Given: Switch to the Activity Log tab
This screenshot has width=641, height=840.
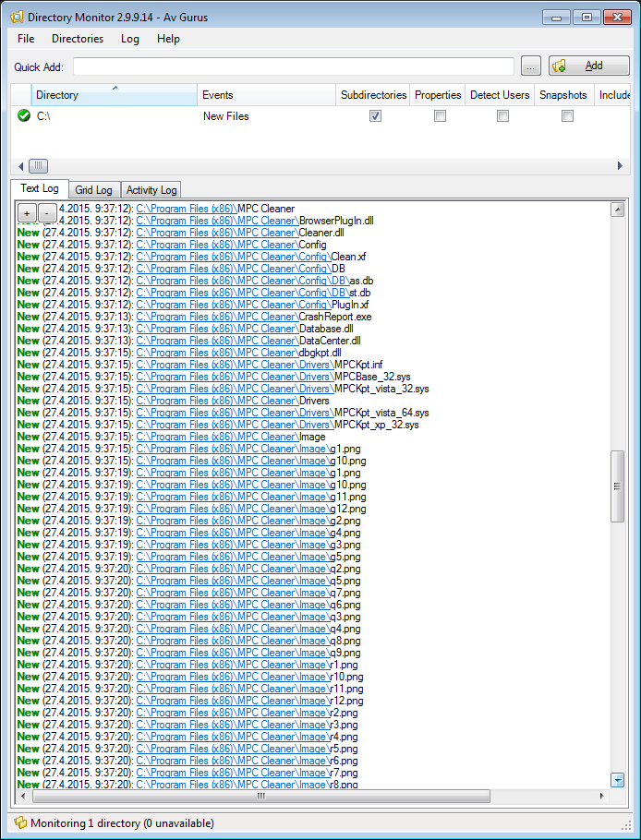Looking at the screenshot, I should [x=151, y=189].
